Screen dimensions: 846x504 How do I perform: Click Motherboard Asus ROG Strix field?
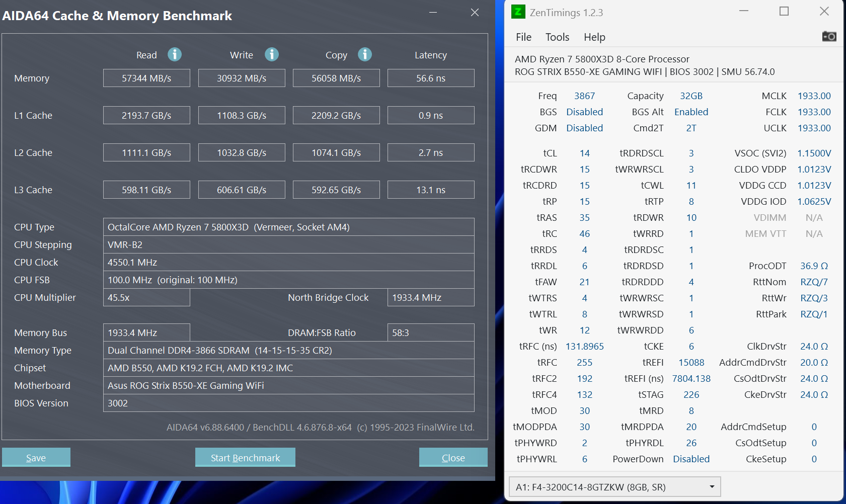pyautogui.click(x=289, y=385)
